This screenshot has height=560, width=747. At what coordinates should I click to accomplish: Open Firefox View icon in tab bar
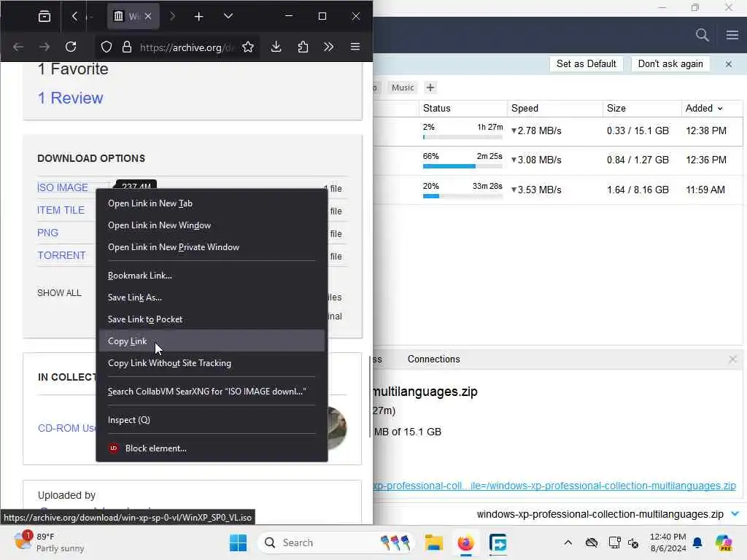click(x=44, y=16)
